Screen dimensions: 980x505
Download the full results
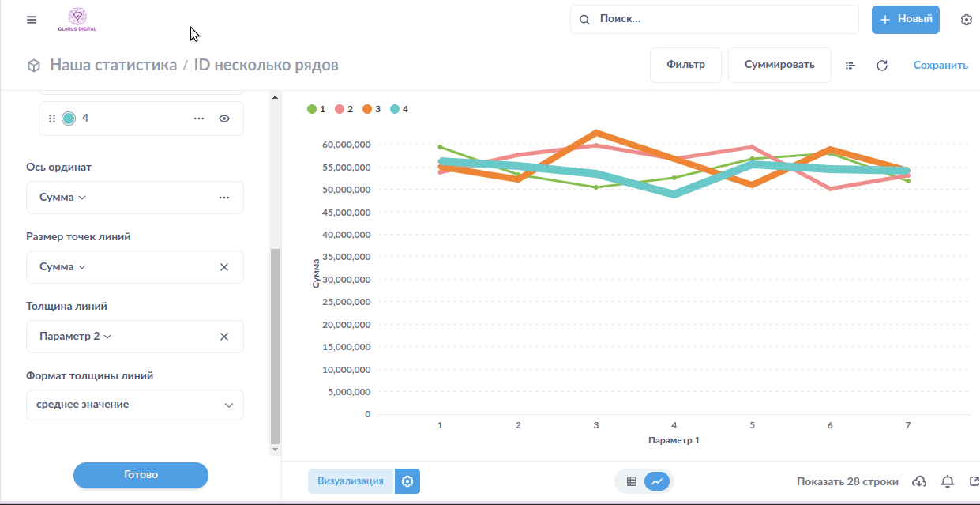pos(919,481)
